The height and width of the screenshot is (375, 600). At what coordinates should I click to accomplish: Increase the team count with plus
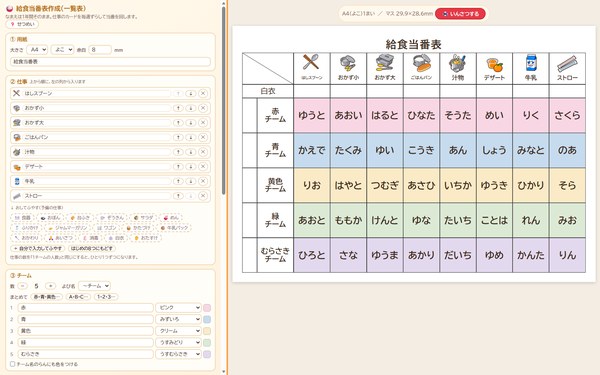point(50,286)
